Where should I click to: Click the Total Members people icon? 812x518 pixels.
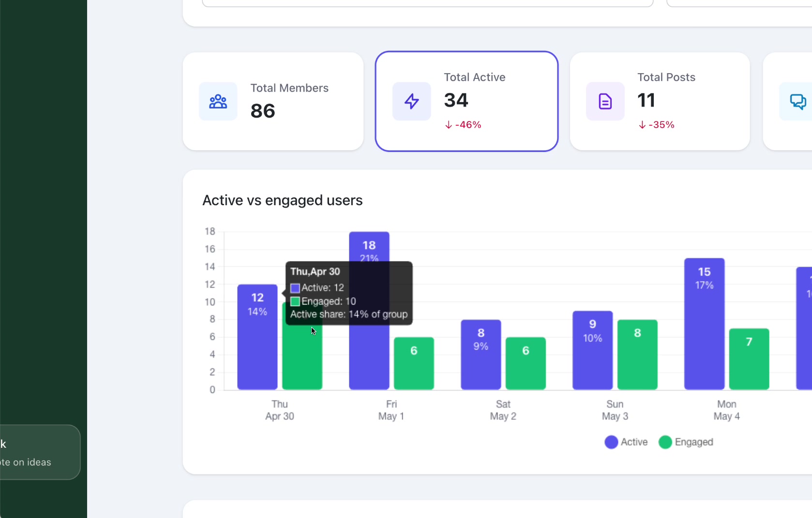tap(218, 101)
